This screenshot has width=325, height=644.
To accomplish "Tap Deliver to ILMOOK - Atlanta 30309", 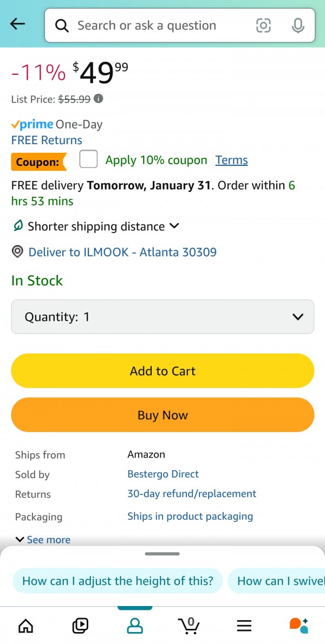I will (122, 252).
